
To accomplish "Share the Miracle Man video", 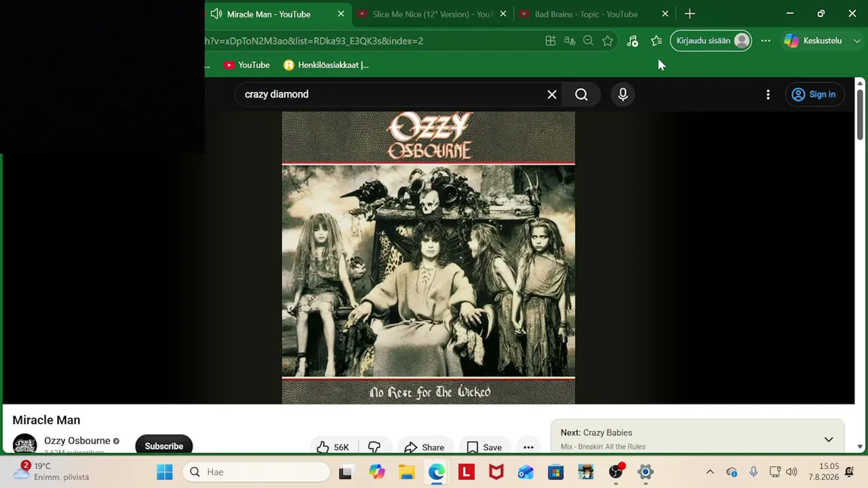I will point(424,447).
